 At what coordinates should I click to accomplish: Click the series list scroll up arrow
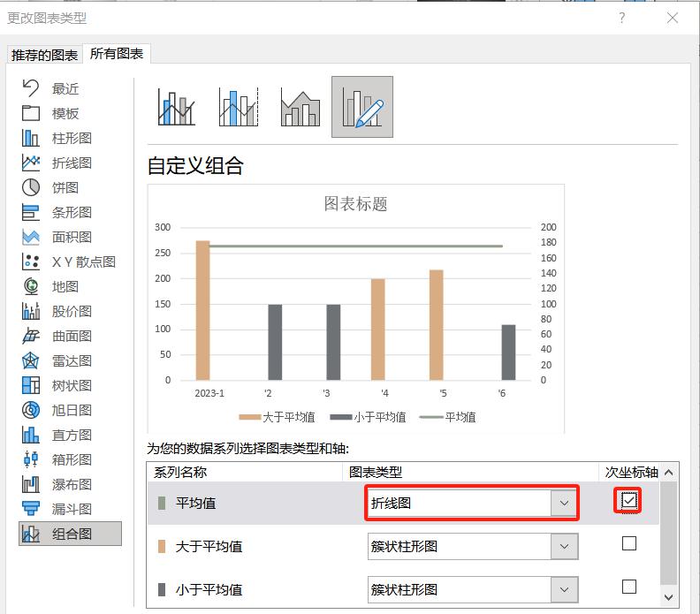pyautogui.click(x=668, y=472)
